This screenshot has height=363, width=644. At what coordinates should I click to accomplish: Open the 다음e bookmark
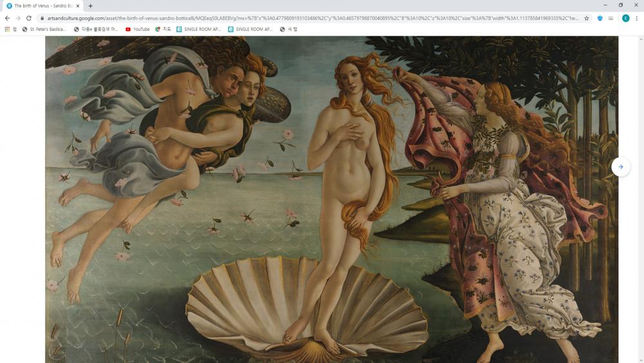point(96,29)
